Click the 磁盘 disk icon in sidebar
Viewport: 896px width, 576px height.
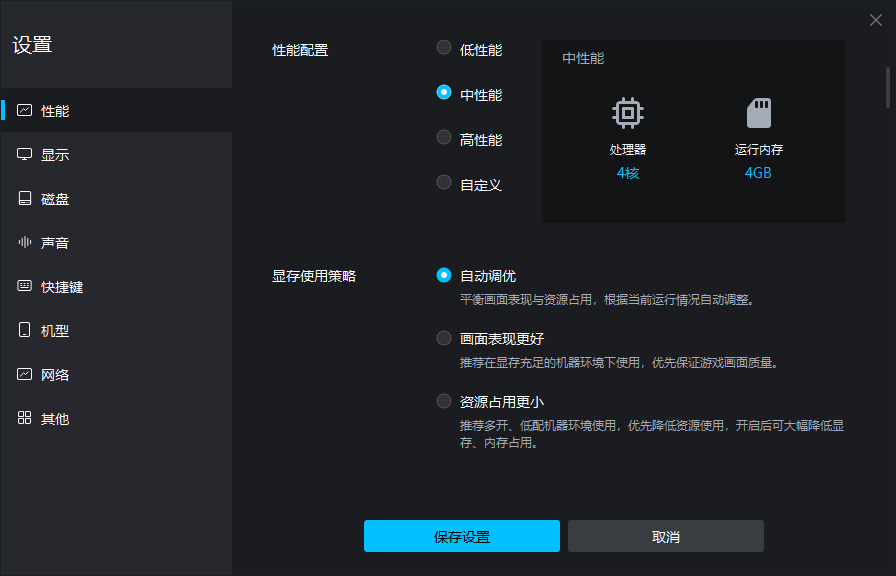(x=25, y=198)
